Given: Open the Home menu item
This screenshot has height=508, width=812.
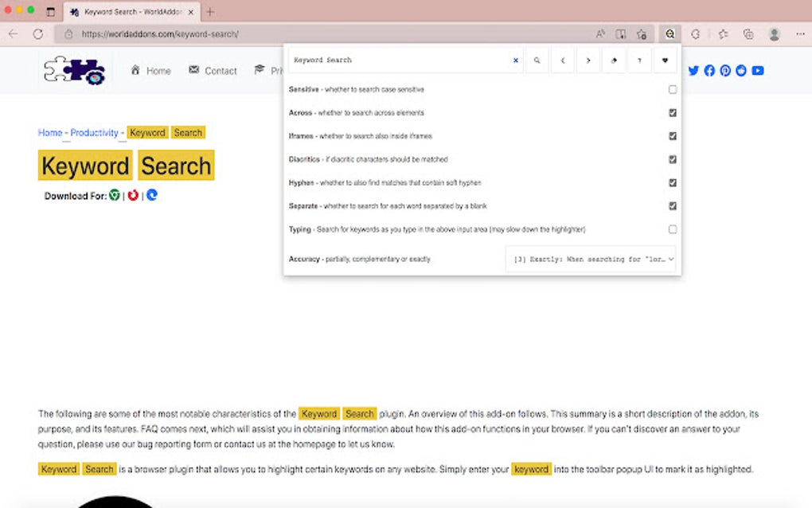Looking at the screenshot, I should (150, 70).
